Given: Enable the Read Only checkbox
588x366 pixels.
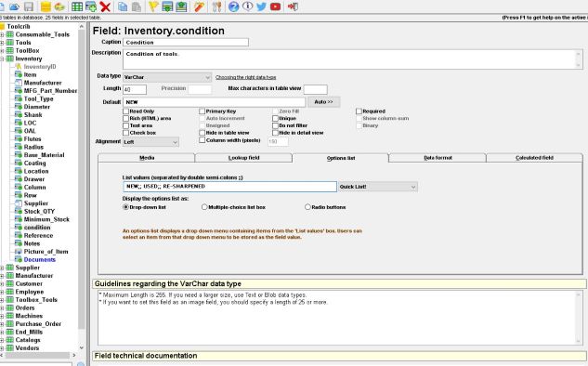Looking at the screenshot, I should 125,111.
